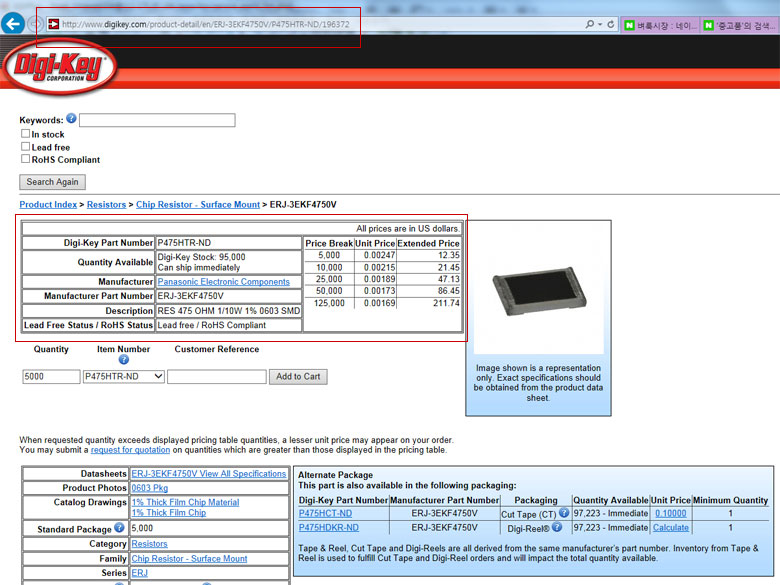Click the help icon beside Digi-Reel
Screen dimensions: 780x585
pos(557,527)
